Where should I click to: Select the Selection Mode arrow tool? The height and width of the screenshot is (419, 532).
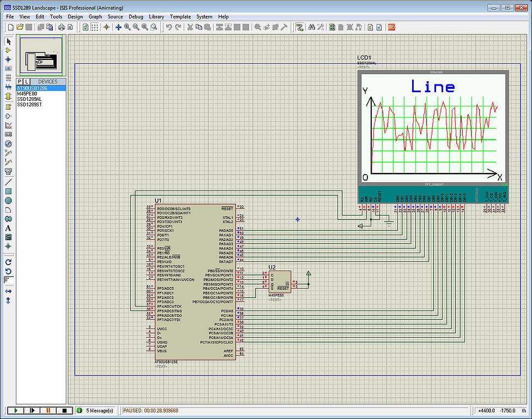[x=9, y=41]
